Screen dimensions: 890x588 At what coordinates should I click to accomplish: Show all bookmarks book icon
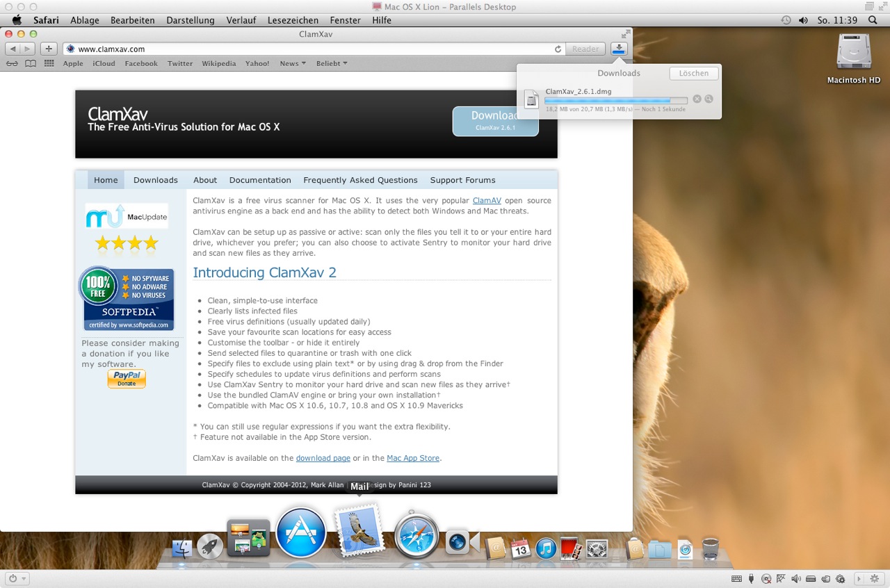(x=31, y=63)
